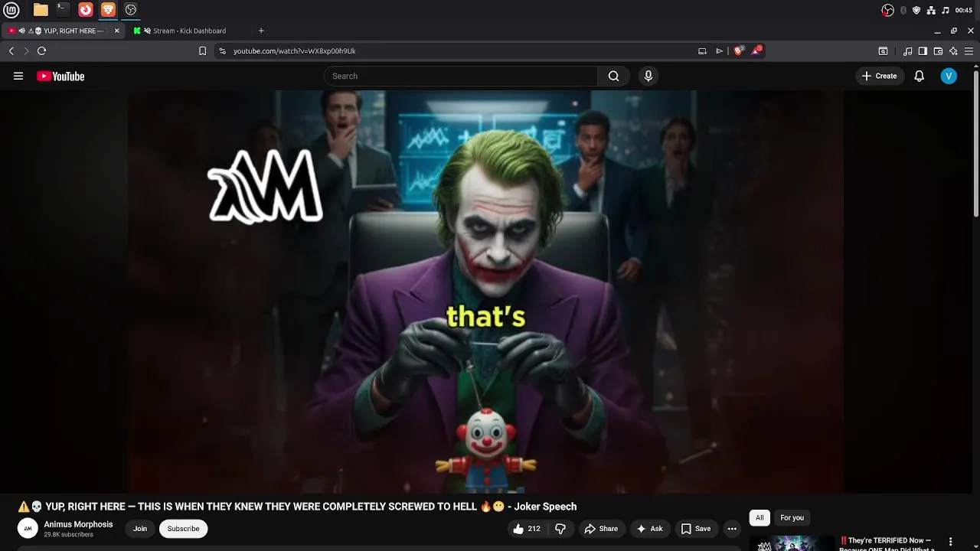
Task: Open the OBS recording tray icon
Action: [x=887, y=10]
